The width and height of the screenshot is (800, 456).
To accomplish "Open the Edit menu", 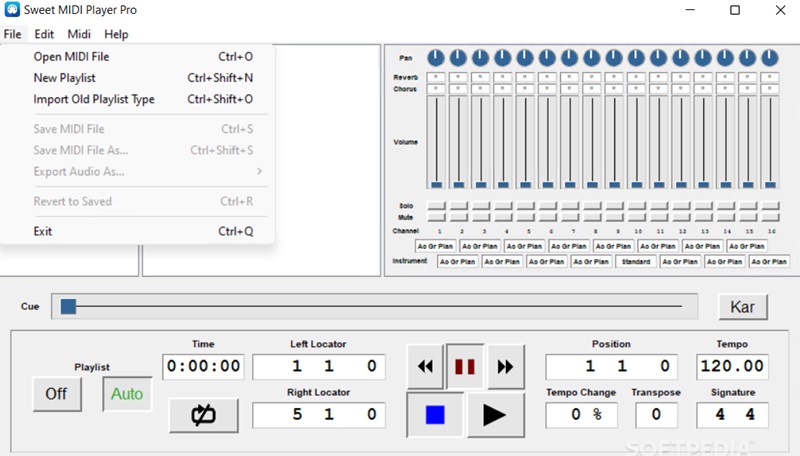I will coord(44,34).
